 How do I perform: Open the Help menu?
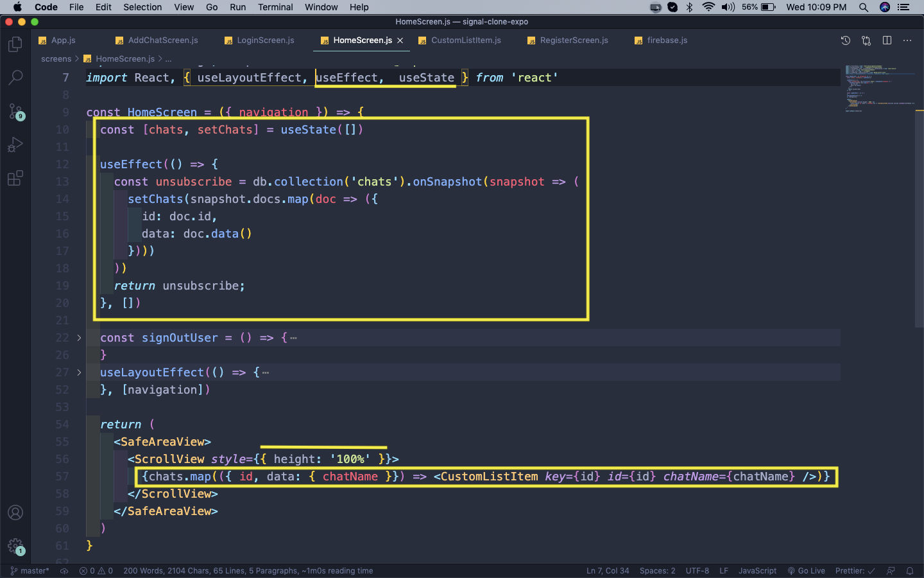pos(359,7)
